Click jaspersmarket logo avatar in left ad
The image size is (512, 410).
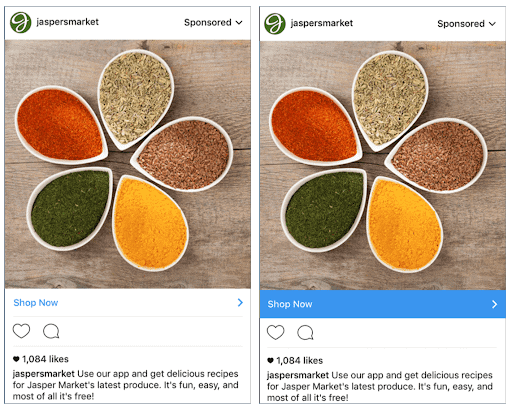(20, 22)
